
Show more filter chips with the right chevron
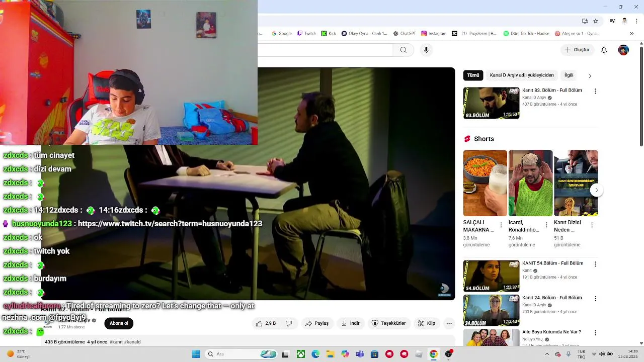click(590, 76)
